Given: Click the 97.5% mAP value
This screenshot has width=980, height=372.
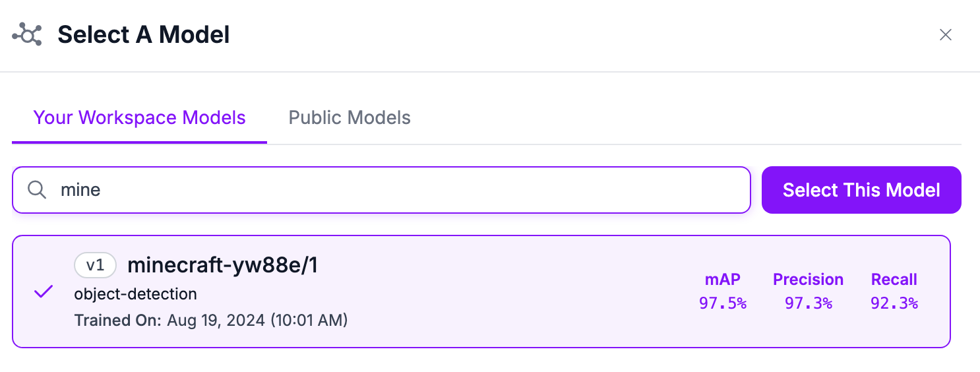Looking at the screenshot, I should 723,303.
